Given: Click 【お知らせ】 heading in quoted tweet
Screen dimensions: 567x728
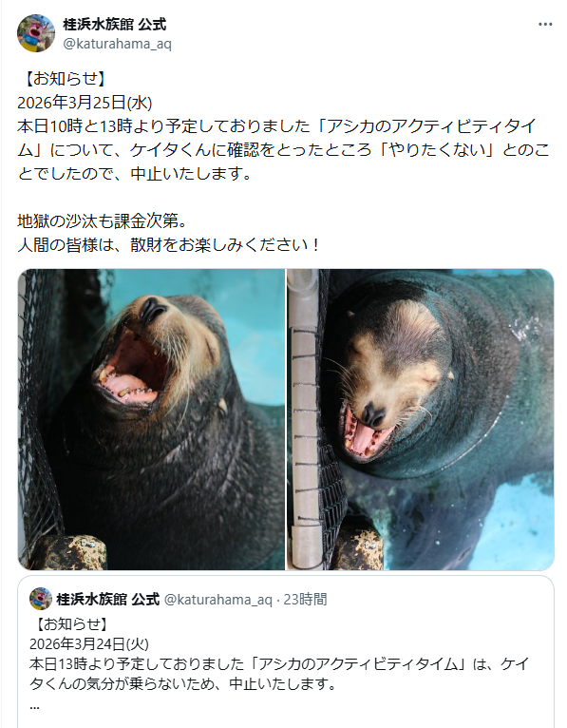Looking at the screenshot, I should tap(71, 624).
